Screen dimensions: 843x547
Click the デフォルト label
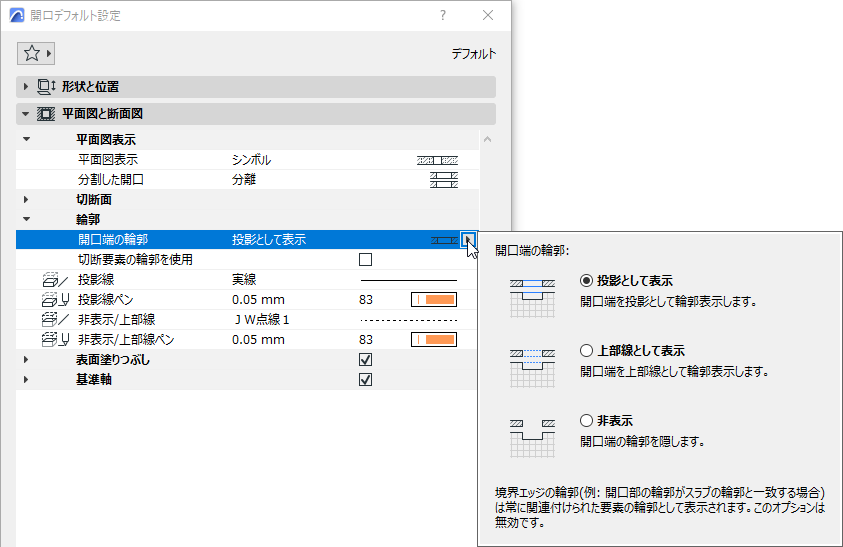(473, 54)
